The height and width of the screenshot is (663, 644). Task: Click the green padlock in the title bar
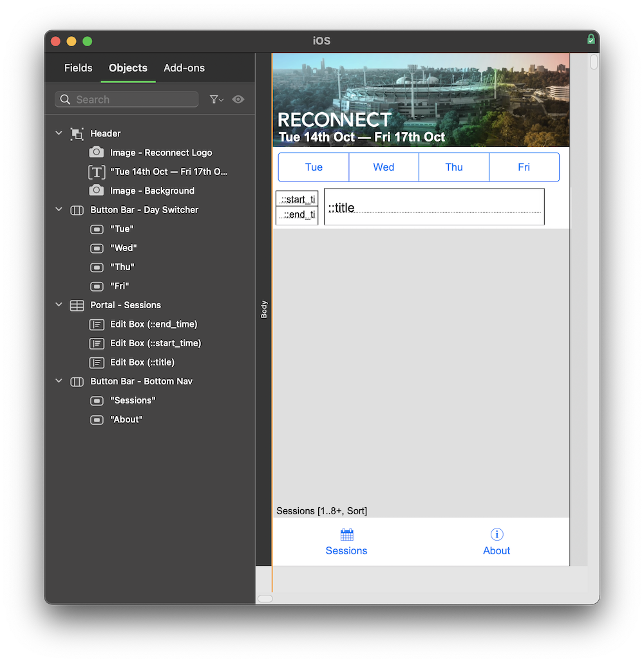(x=591, y=39)
